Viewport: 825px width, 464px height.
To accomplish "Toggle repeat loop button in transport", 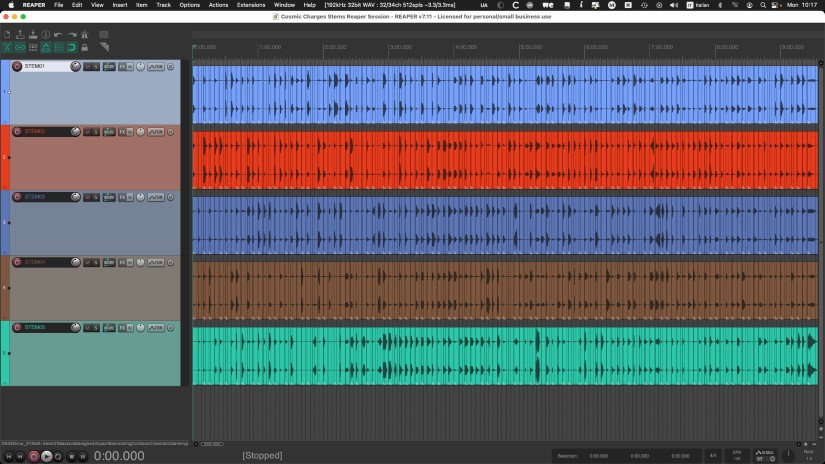I will point(58,456).
